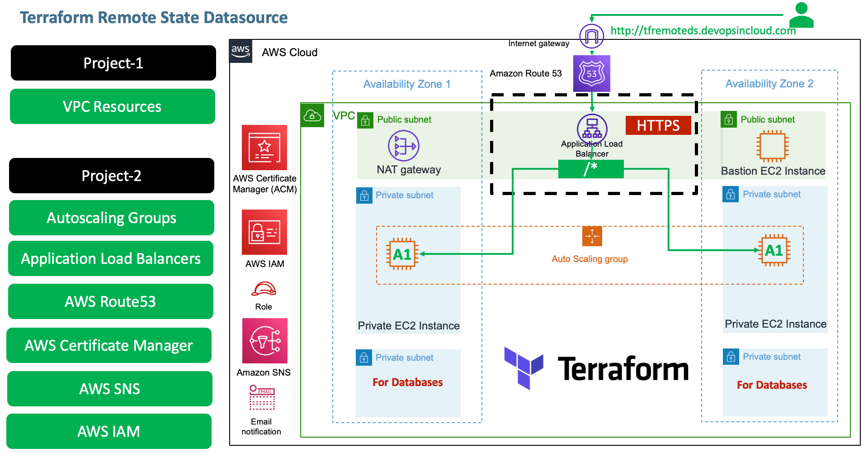Click Zone 2 Public subnet lock icon

coord(729,119)
